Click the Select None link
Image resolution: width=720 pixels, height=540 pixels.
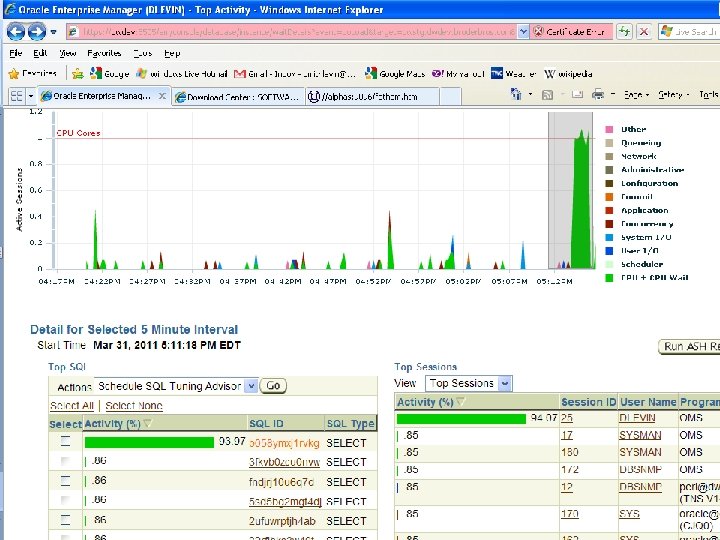(134, 406)
